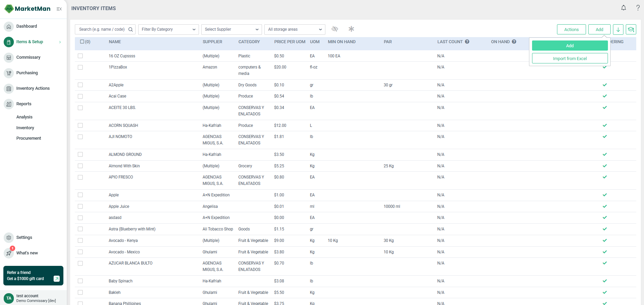This screenshot has width=644, height=305.
Task: Select the Purchasing cart icon in sidebar
Action: click(x=8, y=73)
